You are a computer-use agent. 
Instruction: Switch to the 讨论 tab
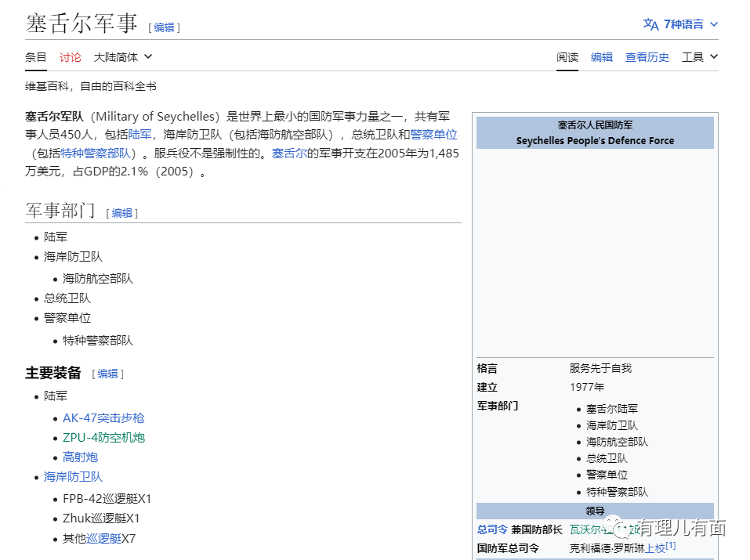pos(70,56)
